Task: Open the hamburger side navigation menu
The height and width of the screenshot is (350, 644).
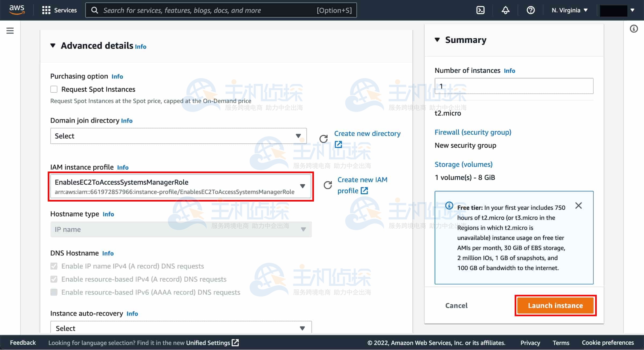Action: [x=10, y=31]
